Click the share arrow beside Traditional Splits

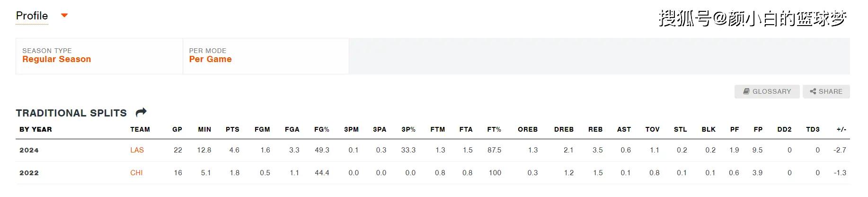pyautogui.click(x=141, y=113)
